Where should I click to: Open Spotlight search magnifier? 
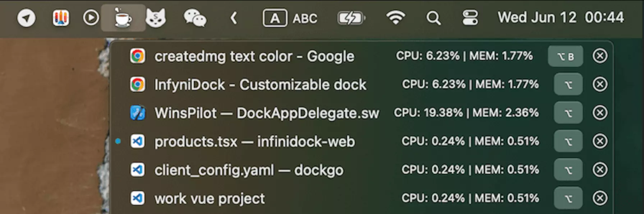coord(433,18)
